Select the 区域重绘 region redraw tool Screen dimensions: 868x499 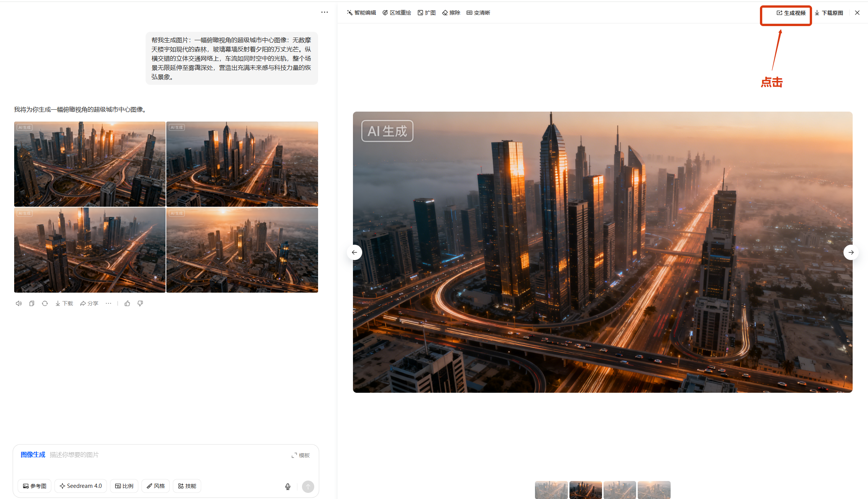point(397,13)
